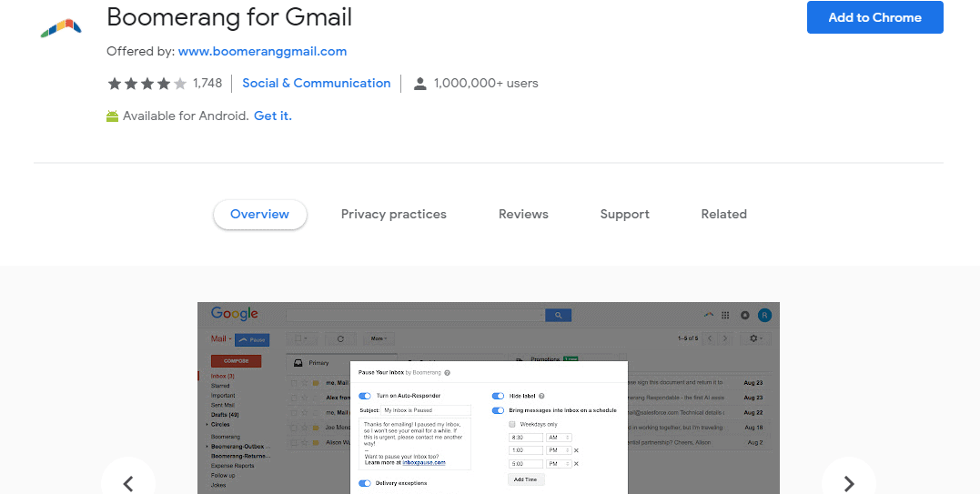Toggle the Delivery exceptions switch
The width and height of the screenshot is (980, 494).
364,483
